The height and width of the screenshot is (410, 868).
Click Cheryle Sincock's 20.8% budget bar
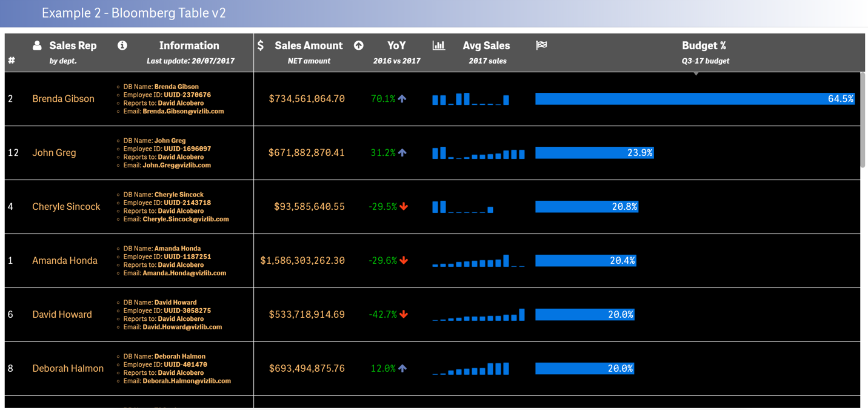click(x=587, y=207)
